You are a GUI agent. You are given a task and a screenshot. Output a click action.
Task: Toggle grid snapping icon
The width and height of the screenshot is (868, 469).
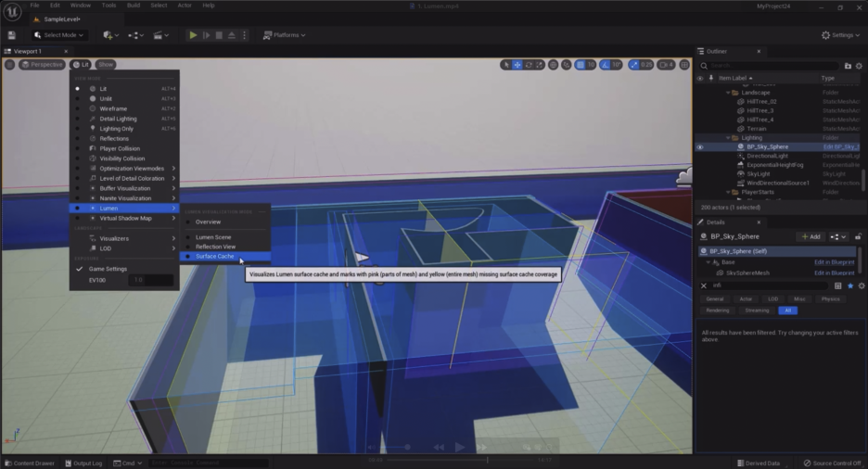point(581,65)
